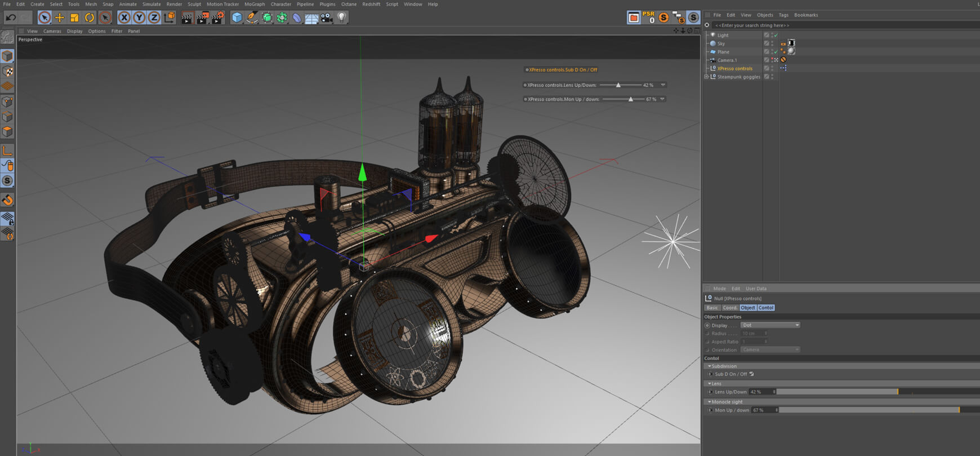
Task: Open the viewport Filter menu
Action: [x=117, y=31]
